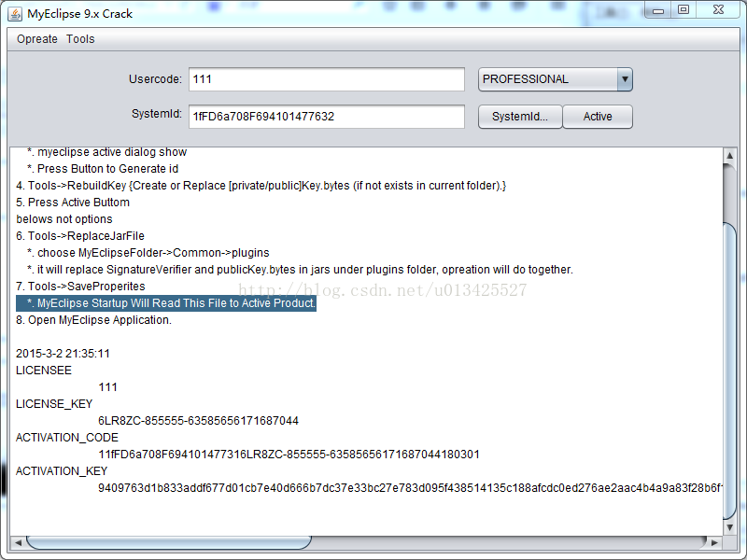Image resolution: width=747 pixels, height=560 pixels.
Task: Click the vertical scrollbar thumb
Action: click(729, 371)
